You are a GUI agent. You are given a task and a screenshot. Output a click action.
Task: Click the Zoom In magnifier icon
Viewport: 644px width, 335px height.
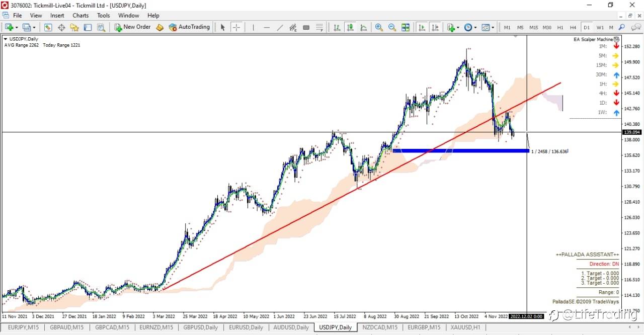[379, 28]
